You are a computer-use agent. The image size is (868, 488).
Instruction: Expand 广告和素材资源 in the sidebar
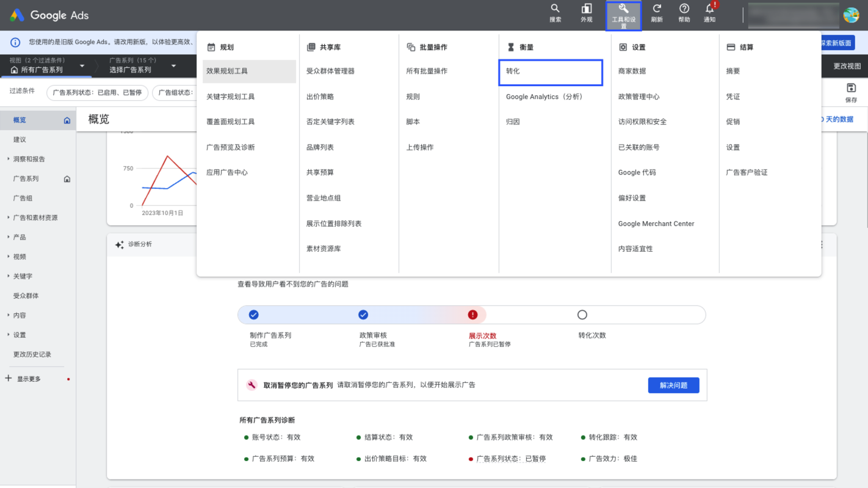pyautogui.click(x=9, y=218)
